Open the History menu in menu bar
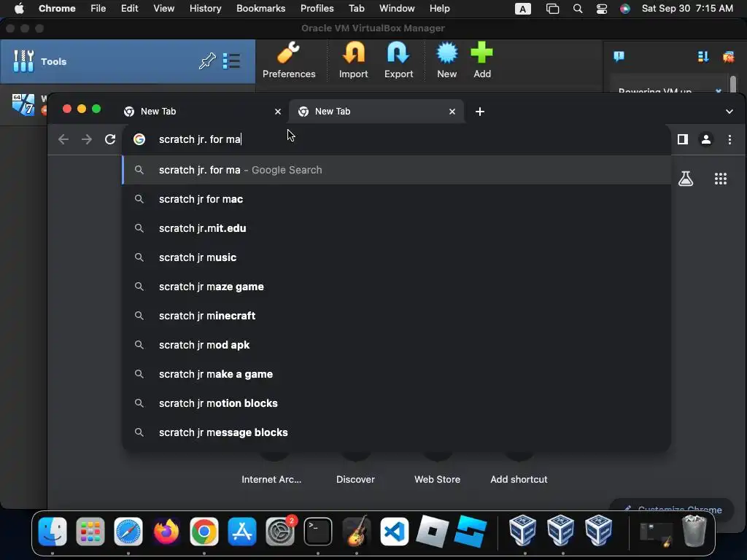 tap(205, 9)
